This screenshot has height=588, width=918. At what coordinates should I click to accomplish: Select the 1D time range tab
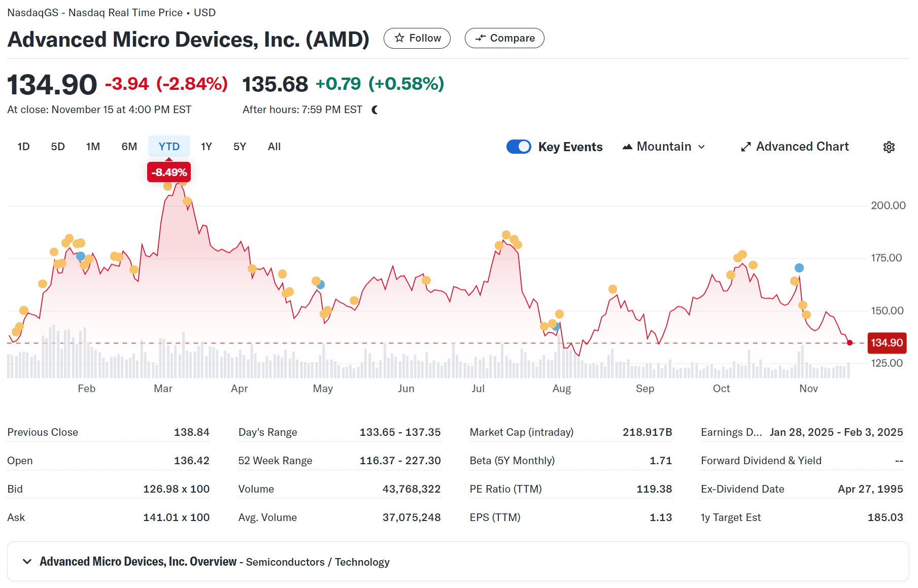point(23,147)
